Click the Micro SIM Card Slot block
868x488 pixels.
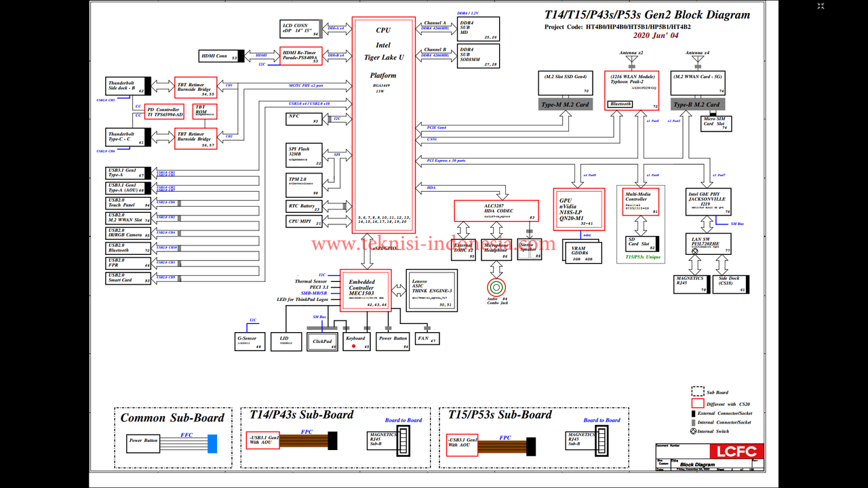(x=715, y=124)
